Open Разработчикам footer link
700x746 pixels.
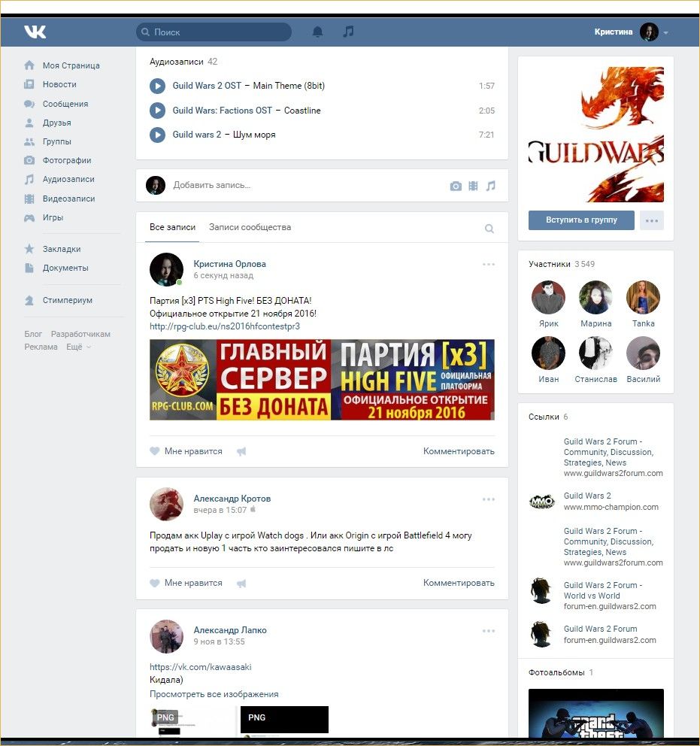[x=81, y=334]
